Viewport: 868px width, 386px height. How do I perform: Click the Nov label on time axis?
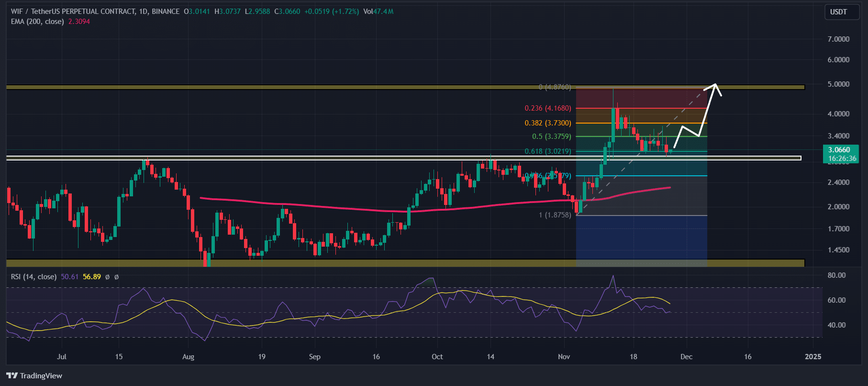pyautogui.click(x=564, y=356)
